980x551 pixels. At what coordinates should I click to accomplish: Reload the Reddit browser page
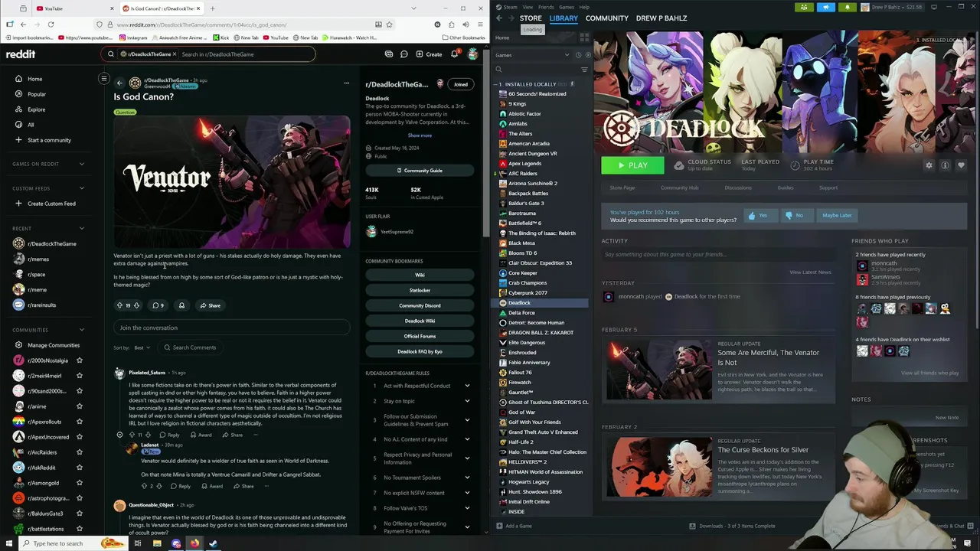pyautogui.click(x=51, y=24)
